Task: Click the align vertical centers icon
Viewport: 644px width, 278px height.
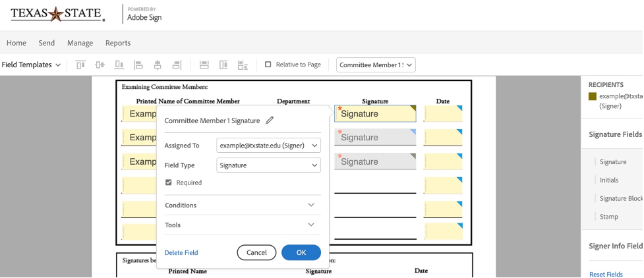Action: point(100,65)
